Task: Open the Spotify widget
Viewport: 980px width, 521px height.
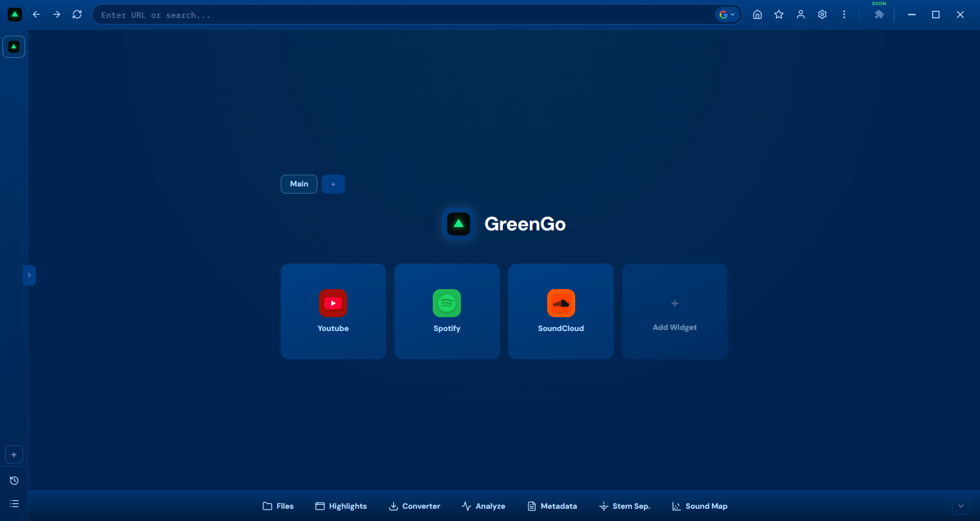Action: point(447,311)
